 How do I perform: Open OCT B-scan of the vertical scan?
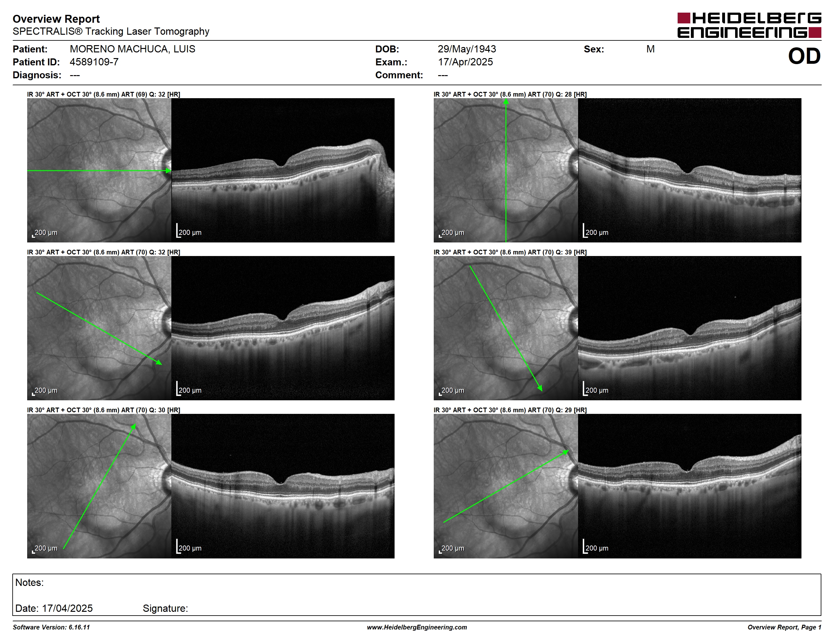click(690, 170)
